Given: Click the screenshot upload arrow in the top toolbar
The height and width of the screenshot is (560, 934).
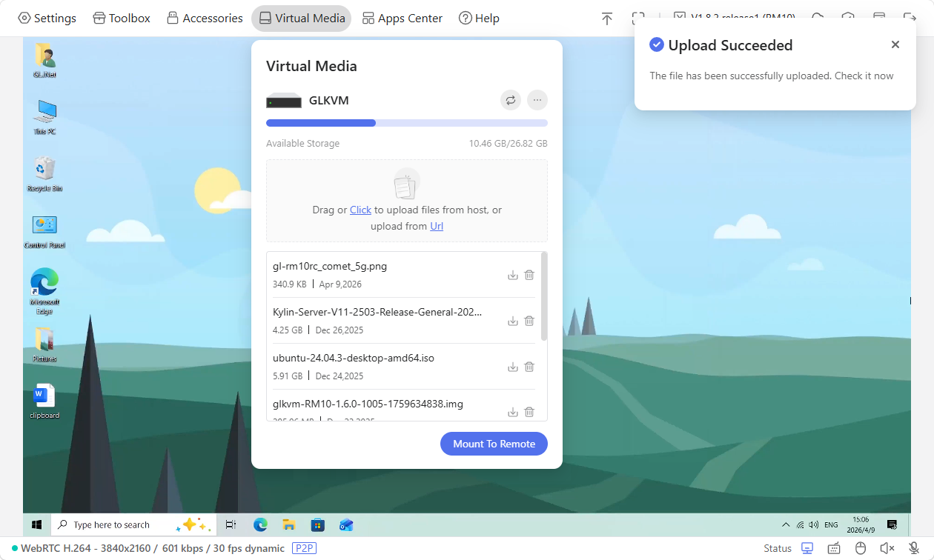Looking at the screenshot, I should click(606, 18).
